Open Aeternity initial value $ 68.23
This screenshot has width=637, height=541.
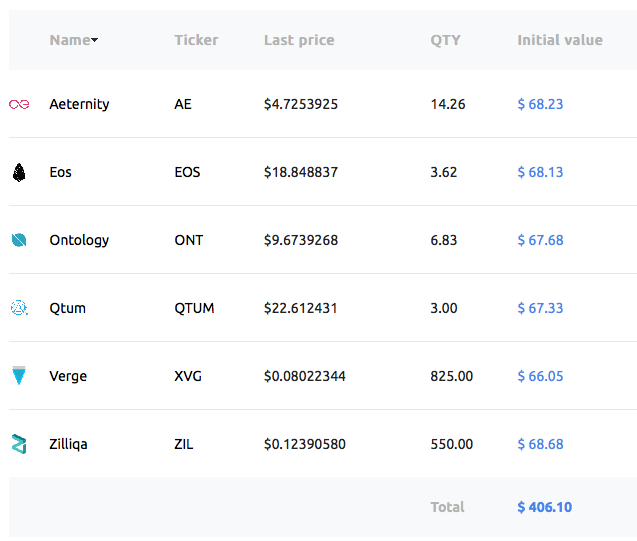pyautogui.click(x=540, y=104)
